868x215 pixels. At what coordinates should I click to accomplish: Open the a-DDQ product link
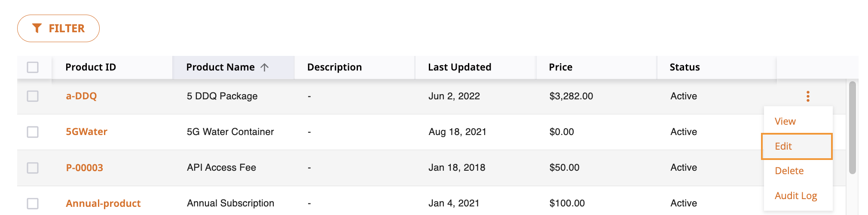point(81,96)
